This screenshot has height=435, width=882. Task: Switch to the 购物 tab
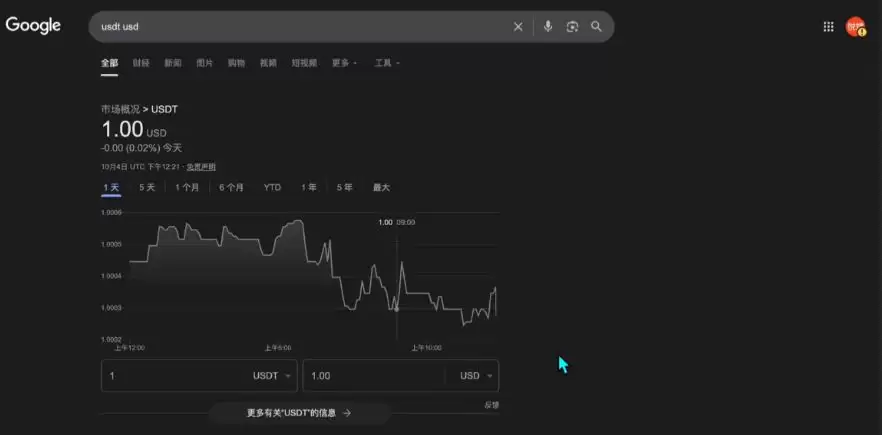click(x=236, y=63)
